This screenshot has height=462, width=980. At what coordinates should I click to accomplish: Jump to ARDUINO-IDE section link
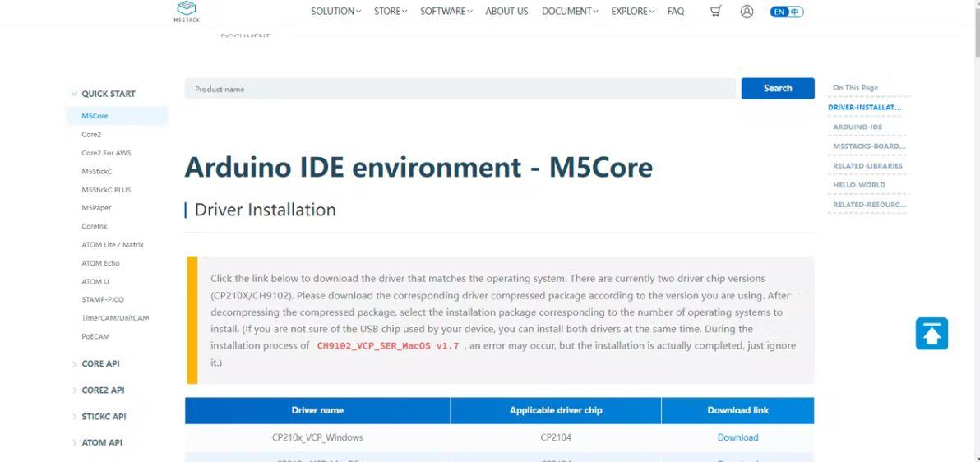(857, 127)
